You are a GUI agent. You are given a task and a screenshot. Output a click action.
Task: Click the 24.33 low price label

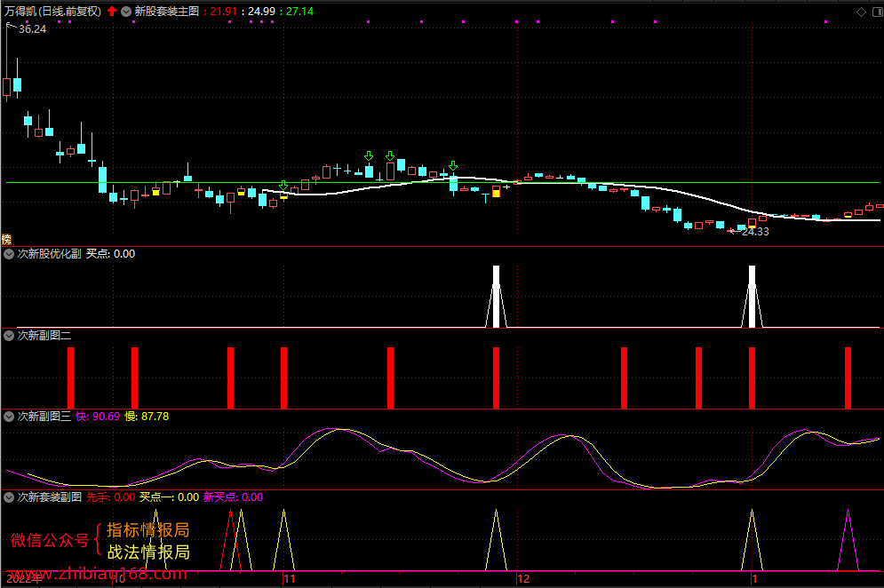pos(755,232)
